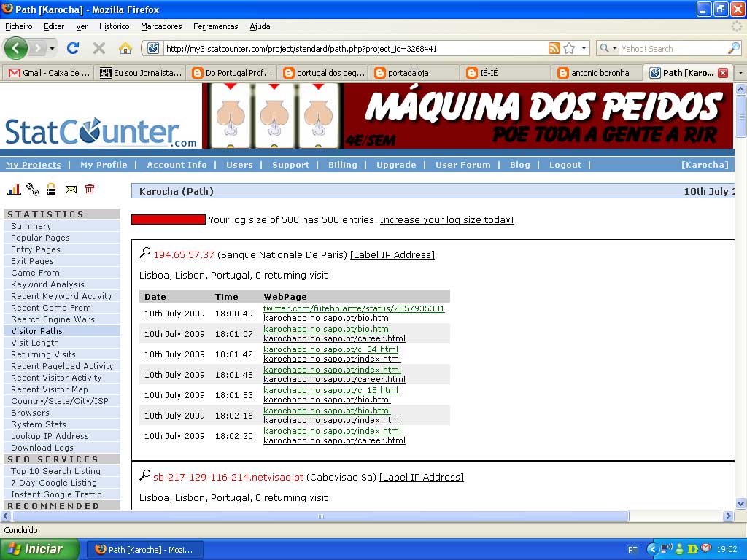
Task: Open the Marcadores menu
Action: tap(161, 26)
